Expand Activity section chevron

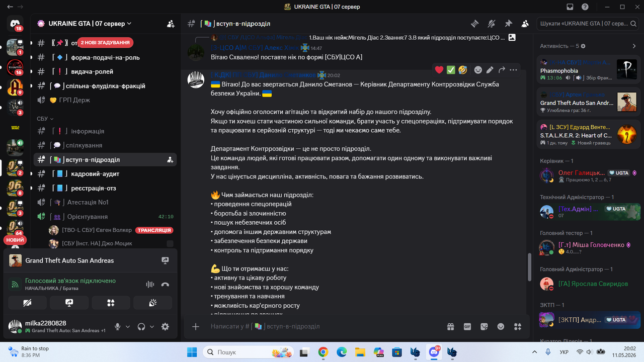(x=634, y=46)
